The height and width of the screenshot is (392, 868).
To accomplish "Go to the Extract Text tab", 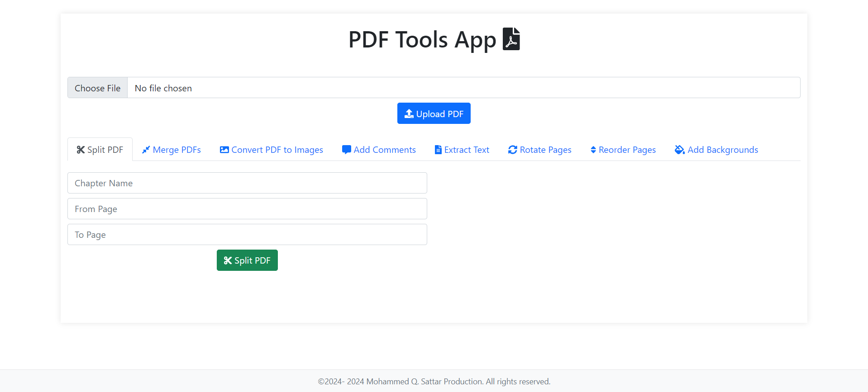I will click(462, 150).
